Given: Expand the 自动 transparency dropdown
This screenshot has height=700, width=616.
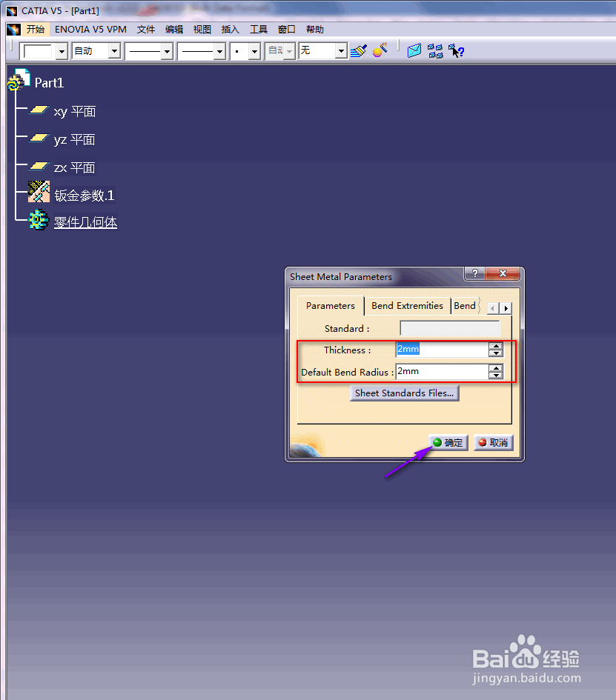Looking at the screenshot, I should point(114,51).
